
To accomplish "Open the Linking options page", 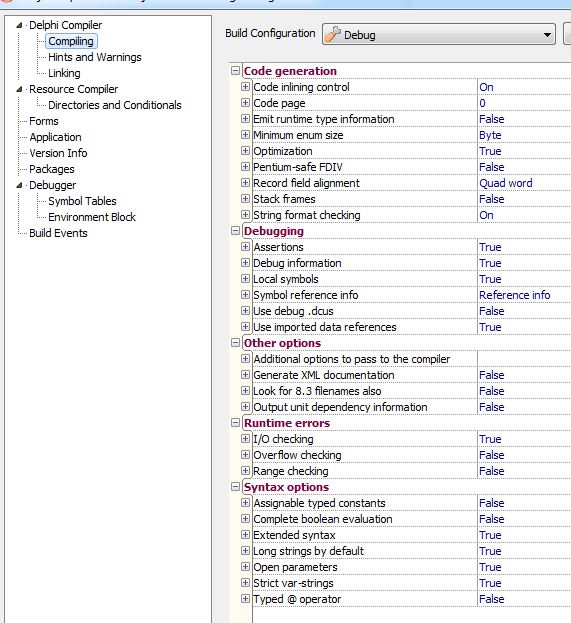I will [x=64, y=73].
